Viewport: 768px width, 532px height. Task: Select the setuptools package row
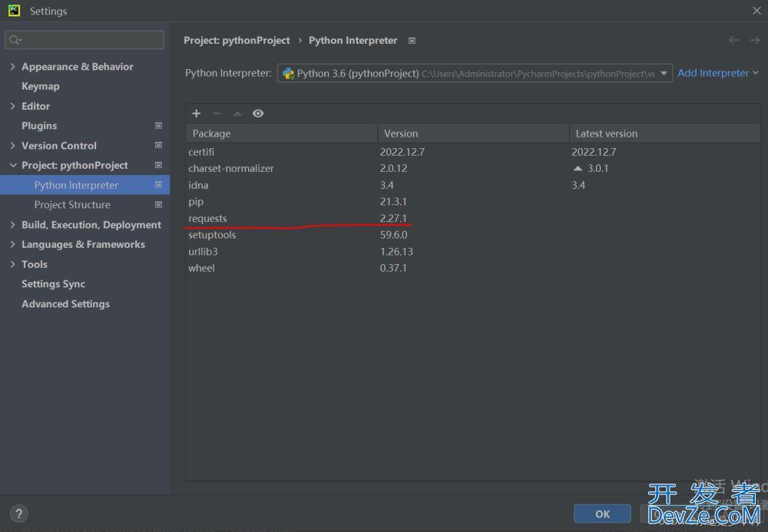click(473, 235)
